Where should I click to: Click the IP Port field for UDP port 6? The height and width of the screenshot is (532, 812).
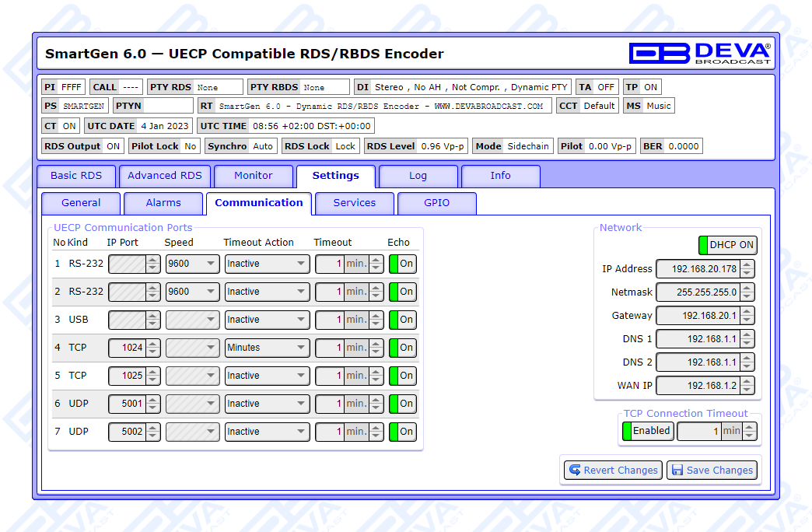pyautogui.click(x=127, y=404)
